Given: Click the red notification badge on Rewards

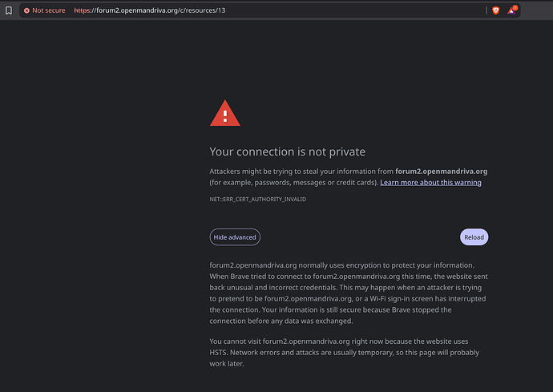Looking at the screenshot, I should pos(515,7).
